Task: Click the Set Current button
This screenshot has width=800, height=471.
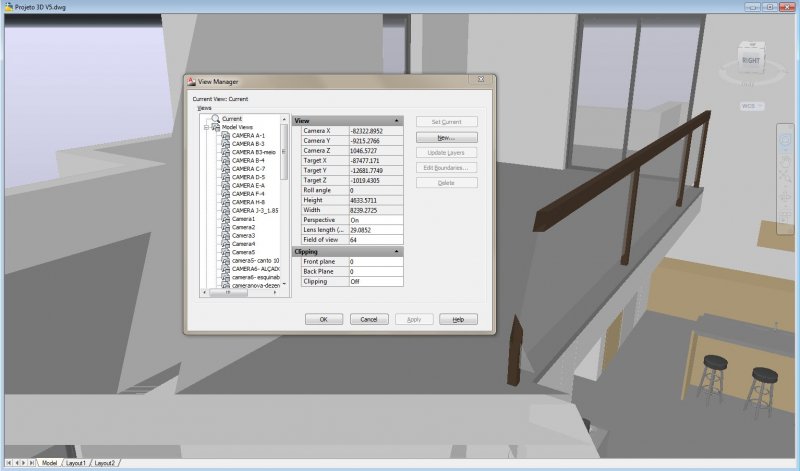Action: pyautogui.click(x=446, y=122)
